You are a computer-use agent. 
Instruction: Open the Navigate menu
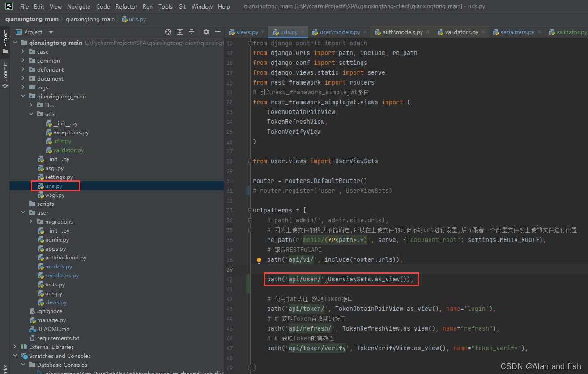coord(79,7)
